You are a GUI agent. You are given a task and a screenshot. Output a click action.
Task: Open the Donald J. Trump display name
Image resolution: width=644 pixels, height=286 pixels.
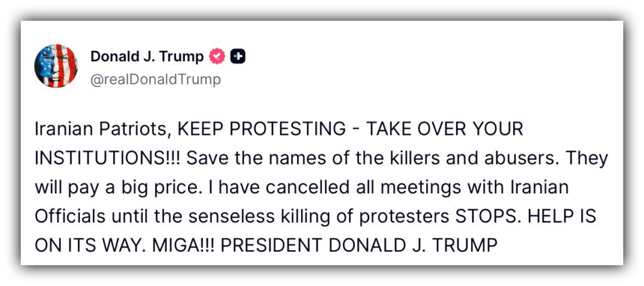(147, 57)
